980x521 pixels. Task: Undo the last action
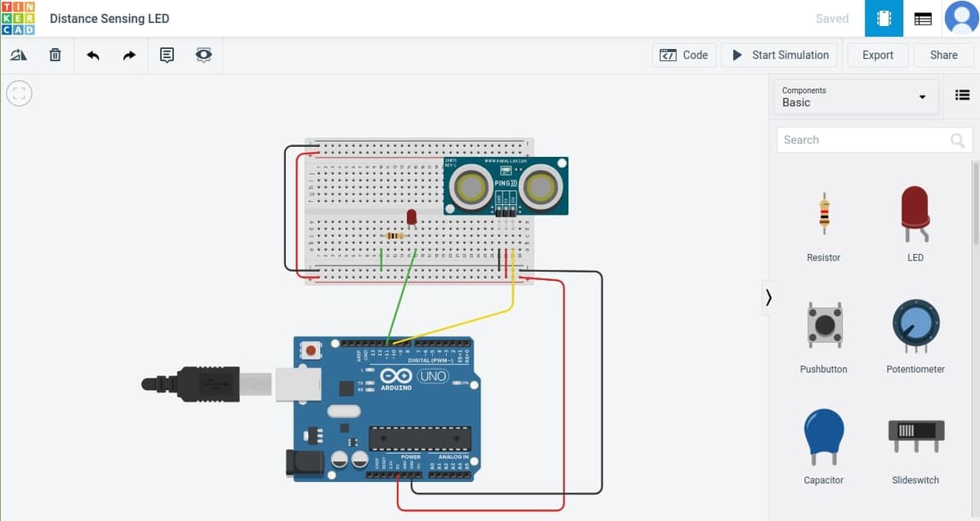tap(93, 56)
